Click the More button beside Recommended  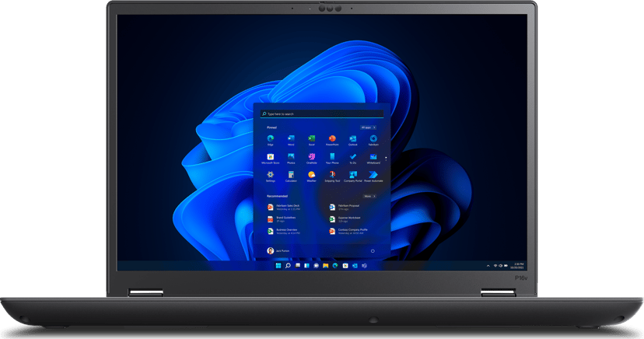tap(369, 196)
